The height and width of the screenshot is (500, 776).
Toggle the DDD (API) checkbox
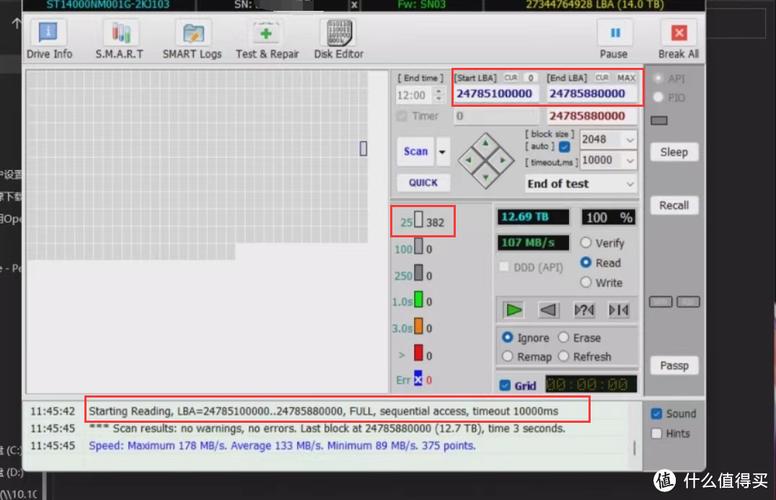(x=504, y=267)
